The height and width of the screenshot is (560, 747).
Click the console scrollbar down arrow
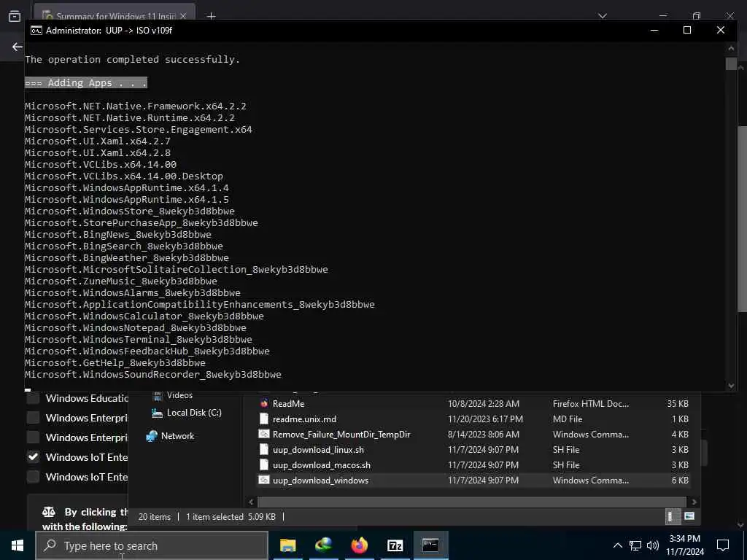coord(731,386)
